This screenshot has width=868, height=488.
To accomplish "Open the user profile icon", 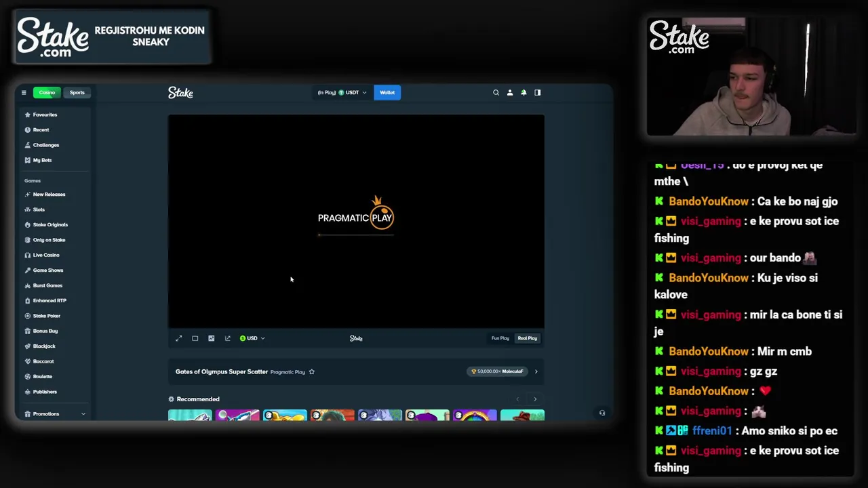I will [510, 93].
